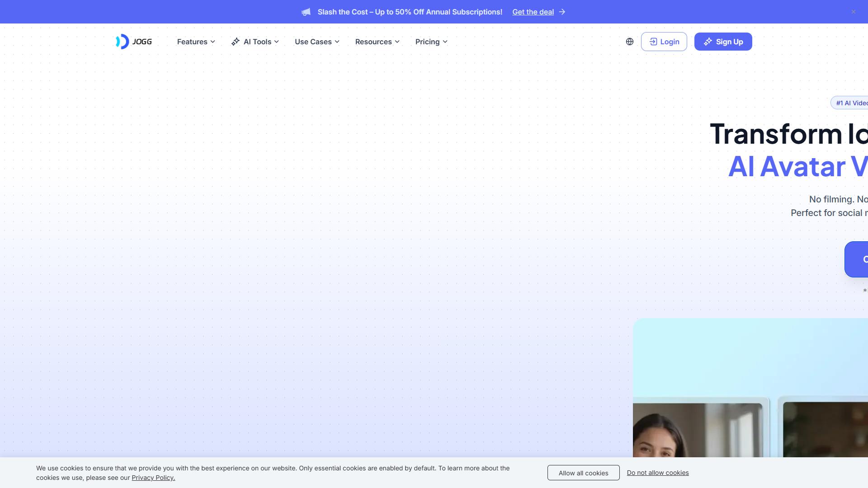Dismiss the promo banner with X
This screenshot has height=488, width=868.
854,12
